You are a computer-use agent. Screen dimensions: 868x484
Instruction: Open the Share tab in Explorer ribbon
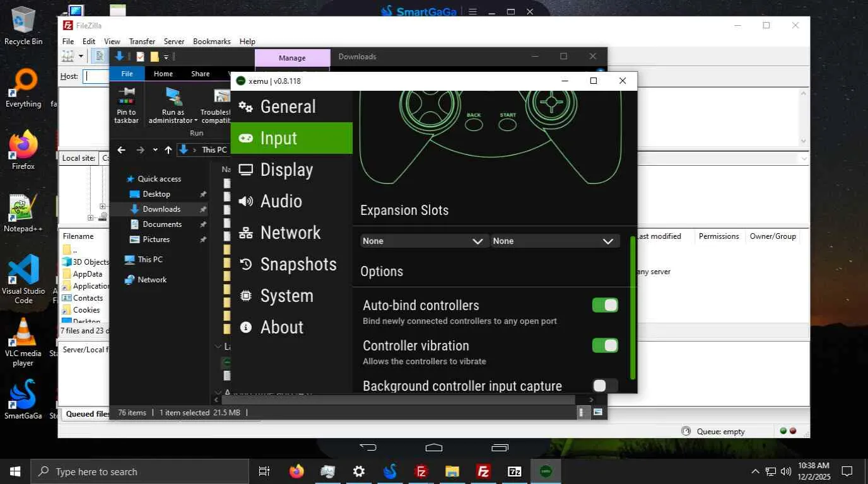pyautogui.click(x=201, y=74)
